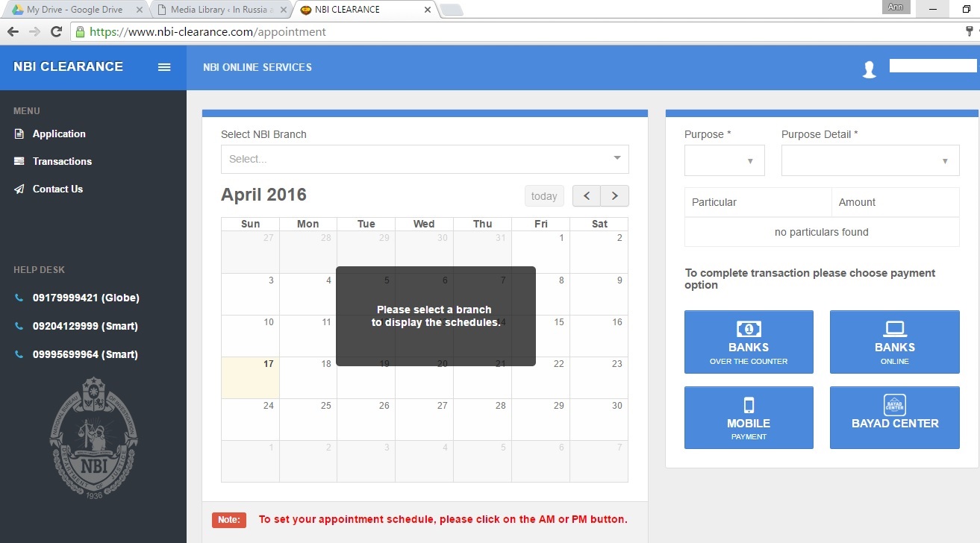This screenshot has width=980, height=543.
Task: Click the April 2016 month heading
Action: click(x=263, y=195)
